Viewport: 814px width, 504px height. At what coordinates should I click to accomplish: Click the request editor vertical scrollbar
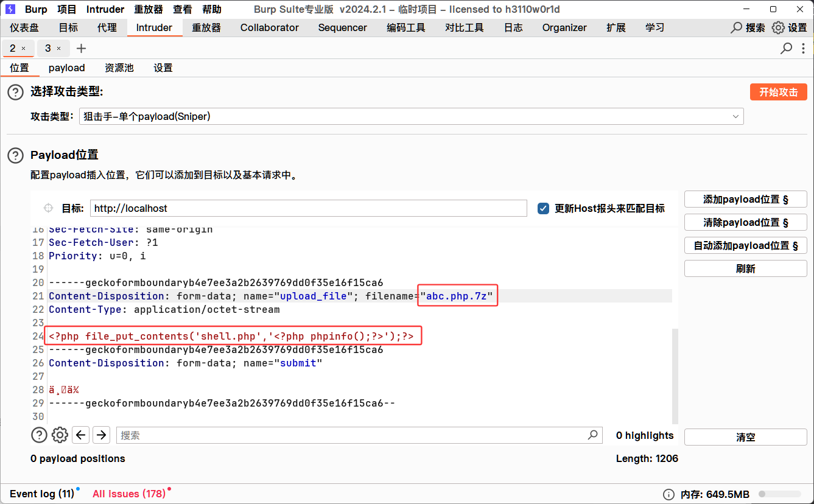coord(675,376)
